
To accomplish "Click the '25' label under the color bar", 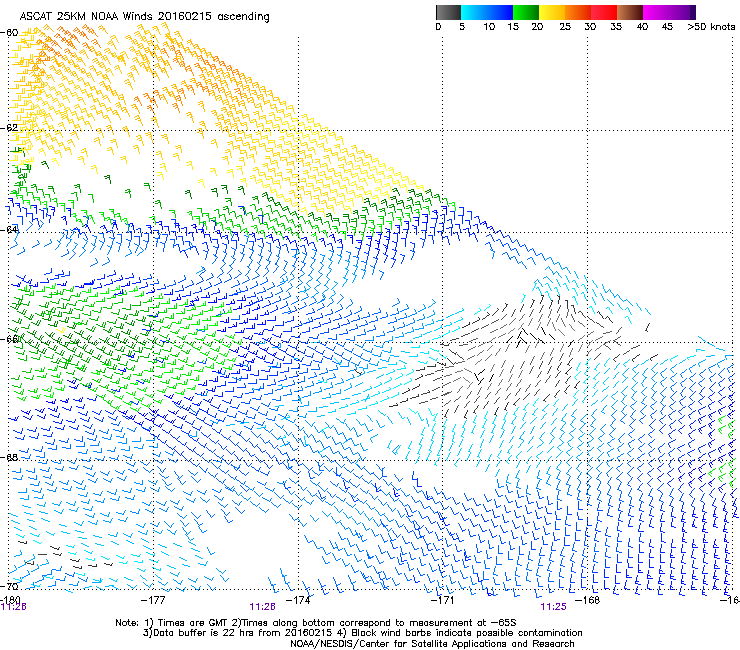I will click(565, 27).
